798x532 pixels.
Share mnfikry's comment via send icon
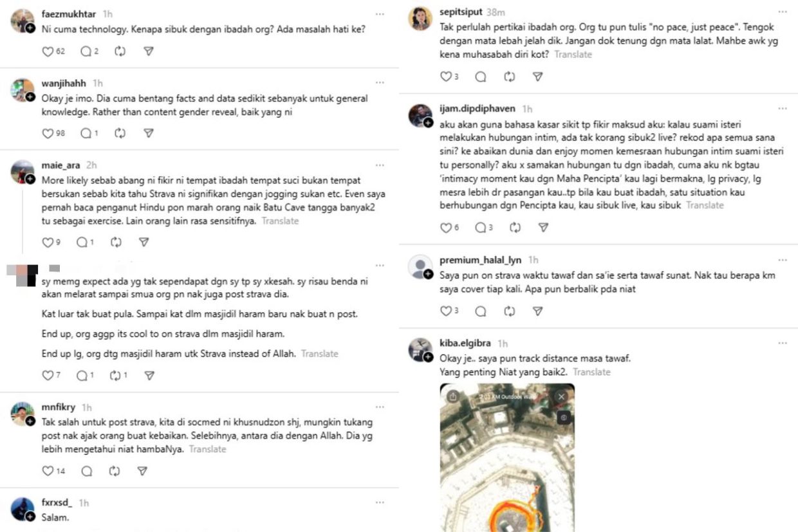coord(143,471)
